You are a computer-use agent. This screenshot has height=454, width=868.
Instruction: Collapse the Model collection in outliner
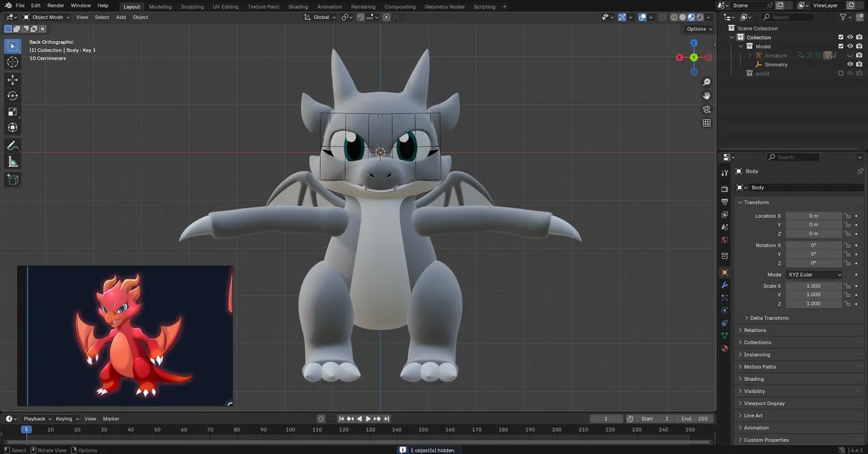point(741,46)
